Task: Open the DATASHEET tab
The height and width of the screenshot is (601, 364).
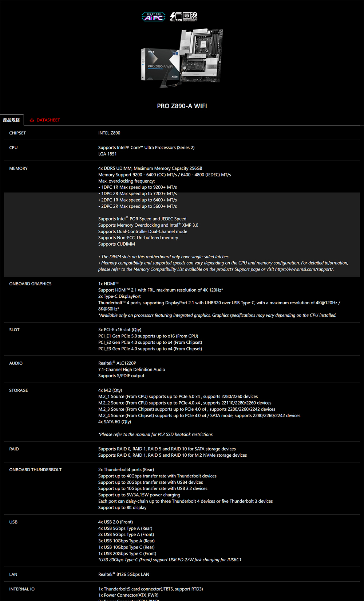Action: tap(45, 120)
